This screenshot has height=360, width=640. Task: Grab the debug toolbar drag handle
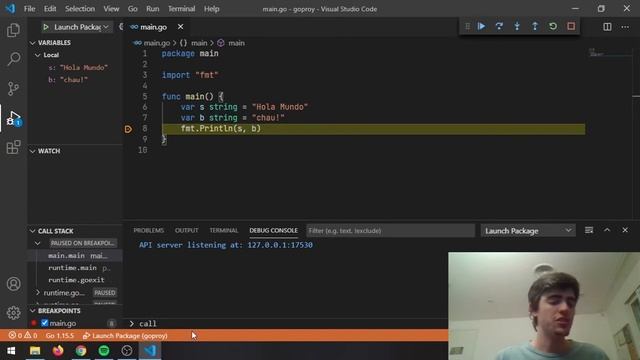click(467, 27)
